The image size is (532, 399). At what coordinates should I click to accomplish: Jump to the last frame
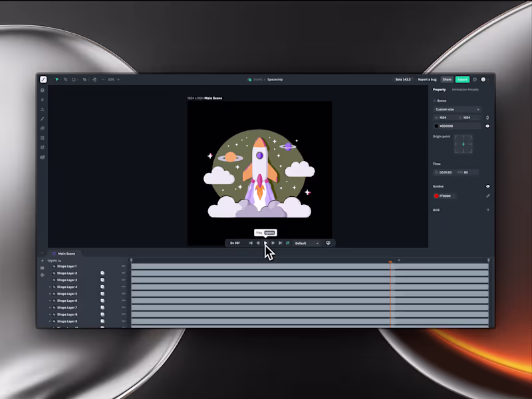coord(280,243)
